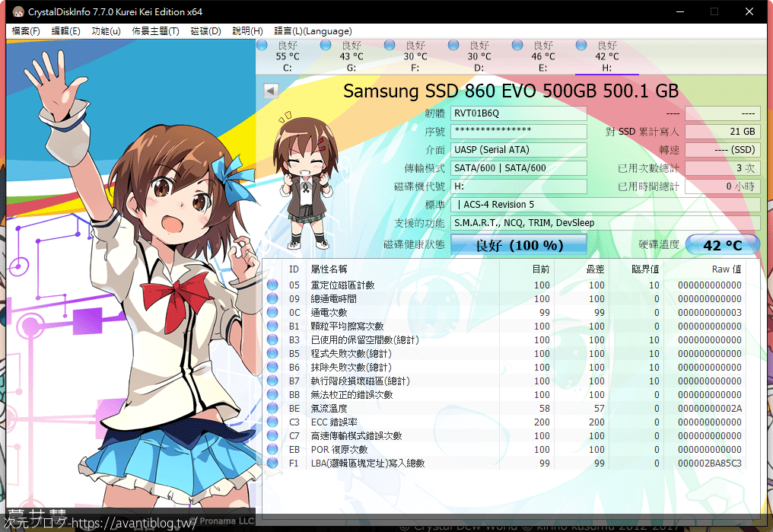Select the G: drive 43 °C tab
The image size is (773, 532).
351,56
